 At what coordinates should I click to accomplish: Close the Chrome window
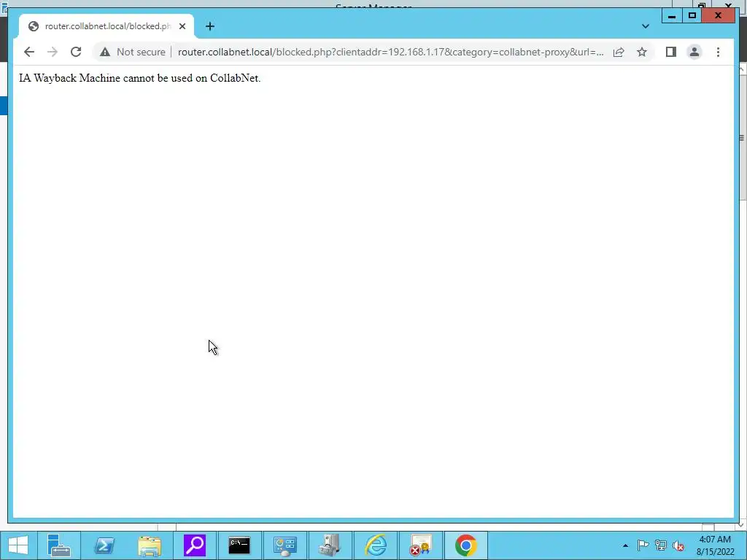pyautogui.click(x=719, y=16)
